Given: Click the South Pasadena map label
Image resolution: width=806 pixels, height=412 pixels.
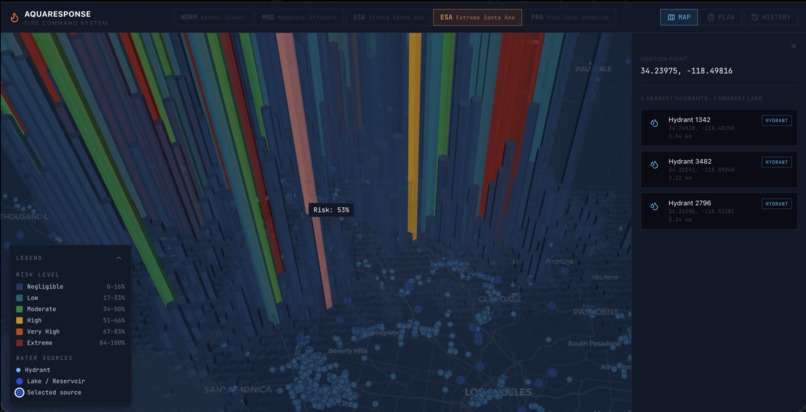Looking at the screenshot, I should pos(592,343).
